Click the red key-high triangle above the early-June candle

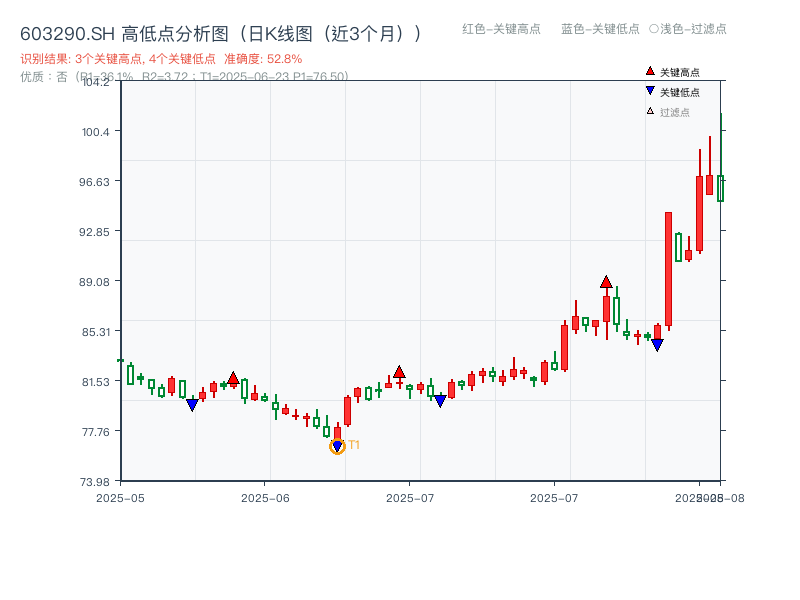[x=233, y=377]
